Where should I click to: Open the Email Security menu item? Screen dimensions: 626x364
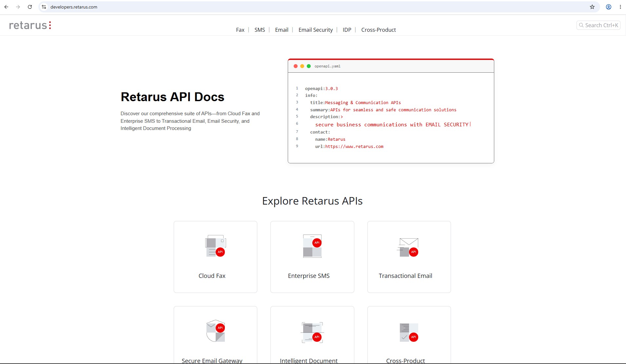(316, 30)
